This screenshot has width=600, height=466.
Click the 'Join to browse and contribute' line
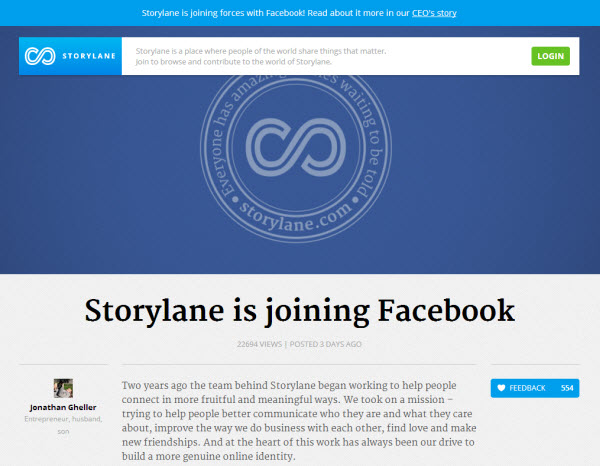pos(233,62)
